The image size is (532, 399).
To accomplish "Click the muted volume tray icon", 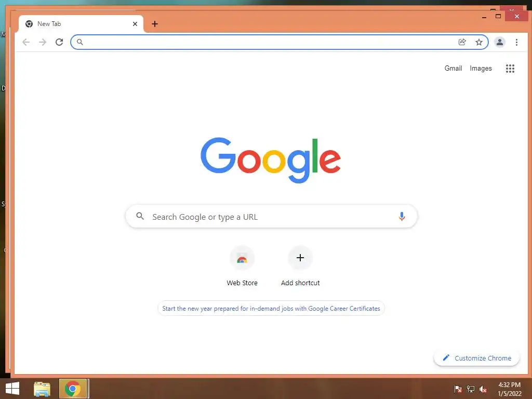I will click(483, 389).
